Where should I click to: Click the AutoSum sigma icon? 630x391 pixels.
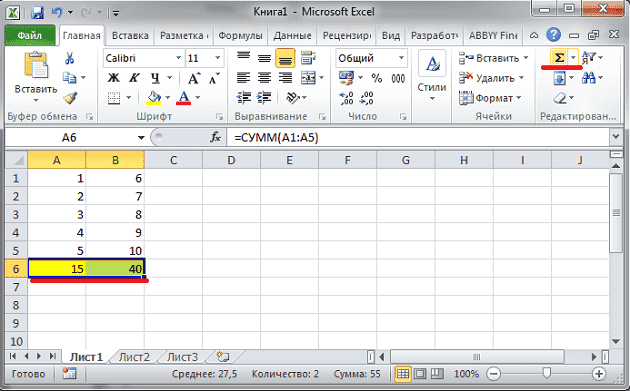[x=559, y=58]
